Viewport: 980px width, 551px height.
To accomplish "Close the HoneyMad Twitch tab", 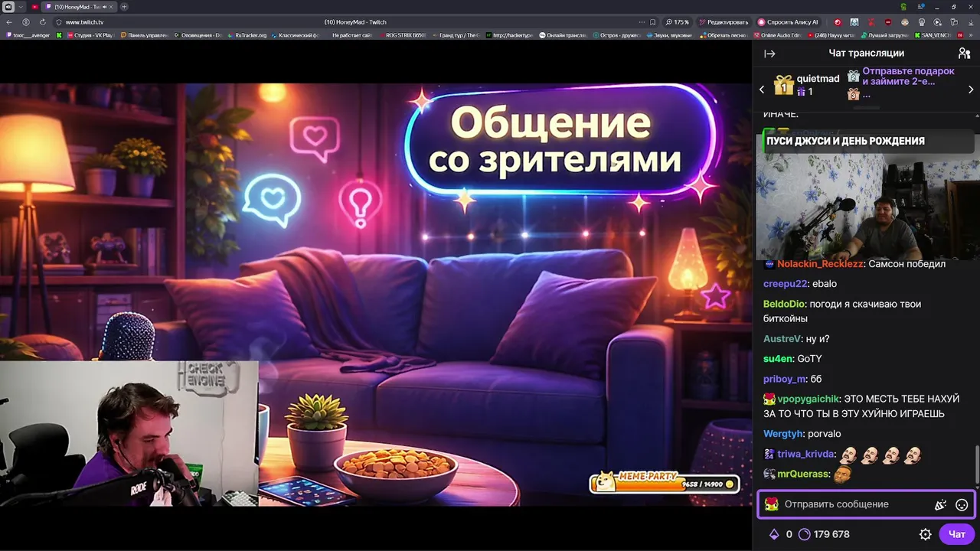I will coord(113,7).
